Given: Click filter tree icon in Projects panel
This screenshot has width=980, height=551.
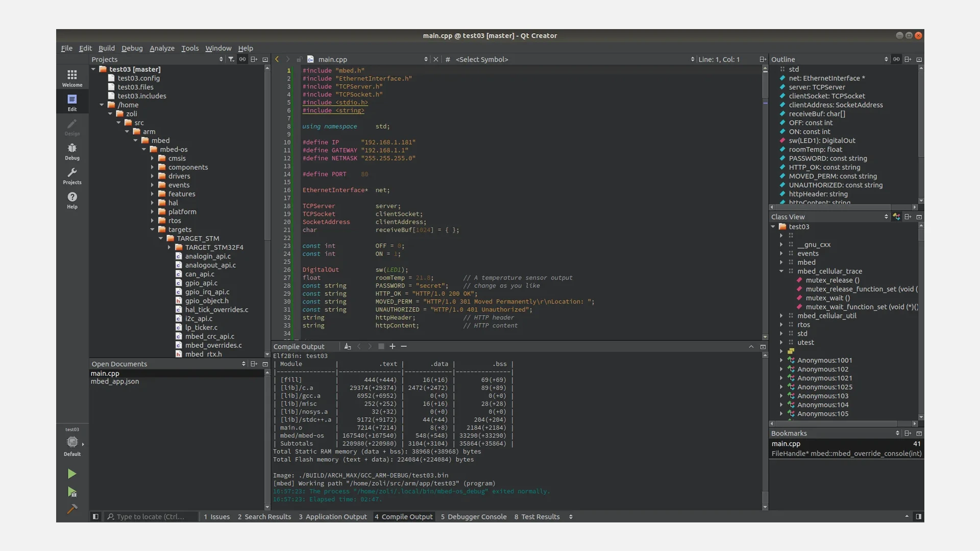Looking at the screenshot, I should point(231,60).
